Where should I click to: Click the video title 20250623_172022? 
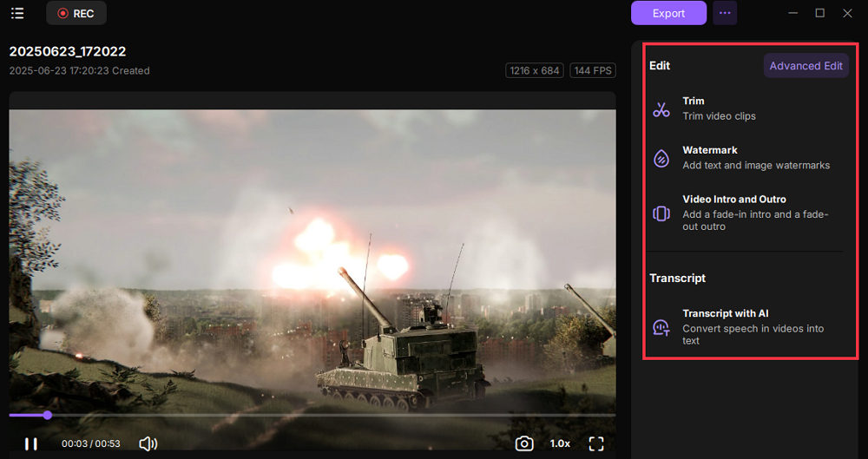pyautogui.click(x=68, y=51)
